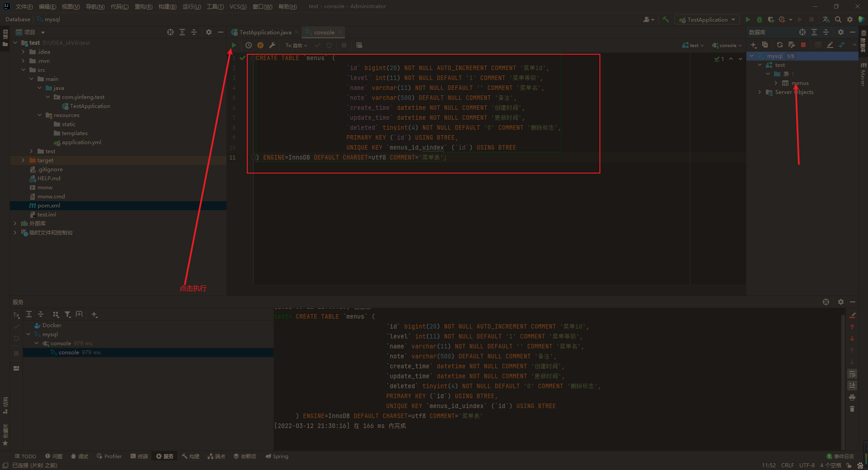
Task: Locate the open file with the project panel target icon
Action: [170, 32]
